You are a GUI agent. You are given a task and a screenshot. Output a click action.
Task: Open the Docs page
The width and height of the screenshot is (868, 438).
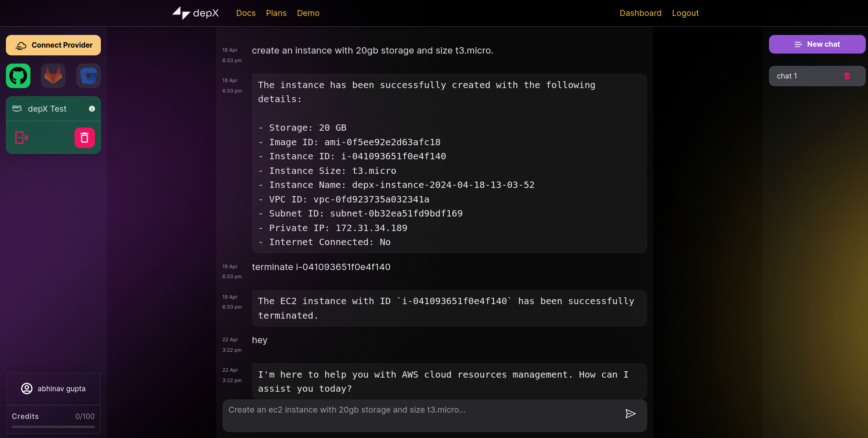tap(246, 13)
